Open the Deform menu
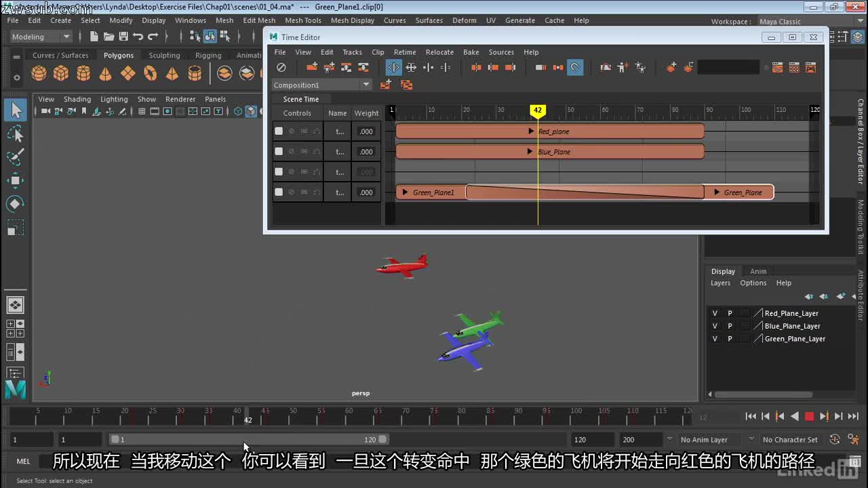This screenshot has width=868, height=488. (464, 20)
